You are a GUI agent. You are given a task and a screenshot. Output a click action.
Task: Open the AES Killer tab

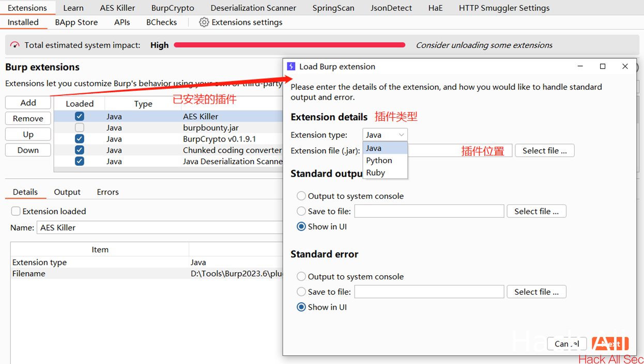coord(117,8)
